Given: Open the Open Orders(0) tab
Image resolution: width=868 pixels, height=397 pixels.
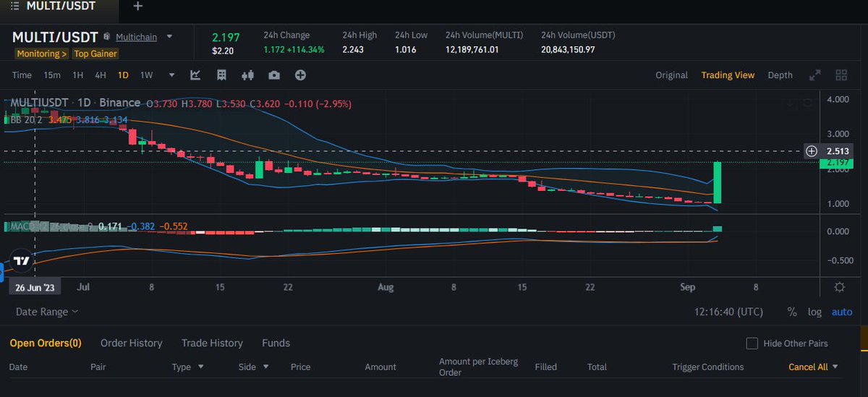Looking at the screenshot, I should (x=46, y=343).
